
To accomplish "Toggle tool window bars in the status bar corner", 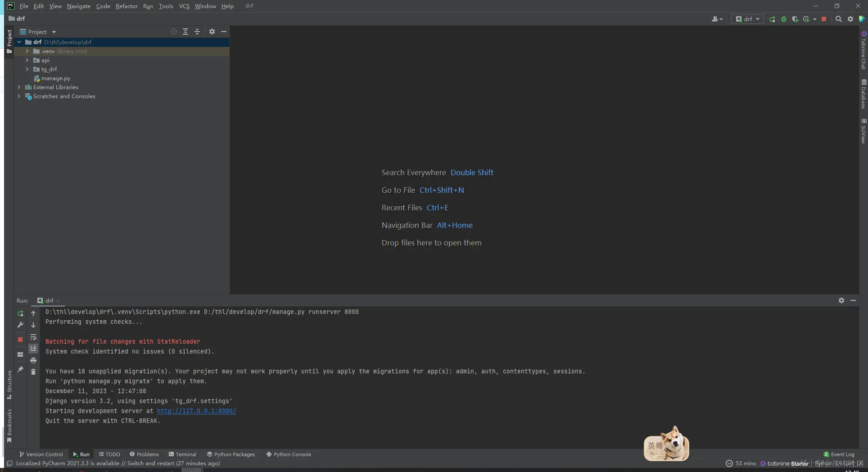I will [9, 463].
